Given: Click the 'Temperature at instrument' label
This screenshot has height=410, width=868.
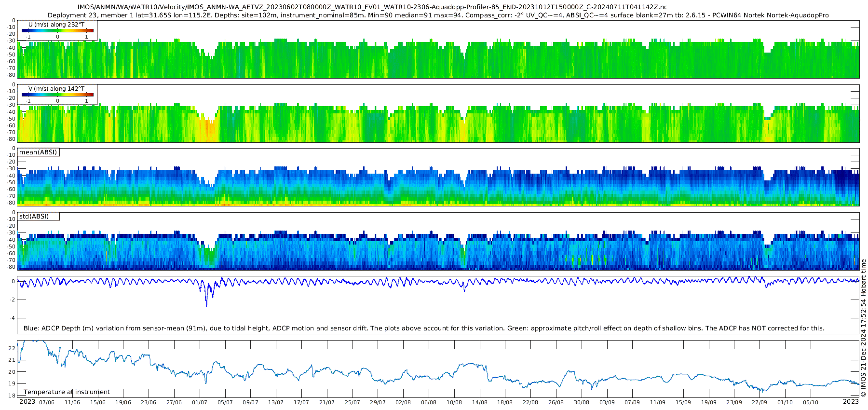Looking at the screenshot, I should coord(67,392).
